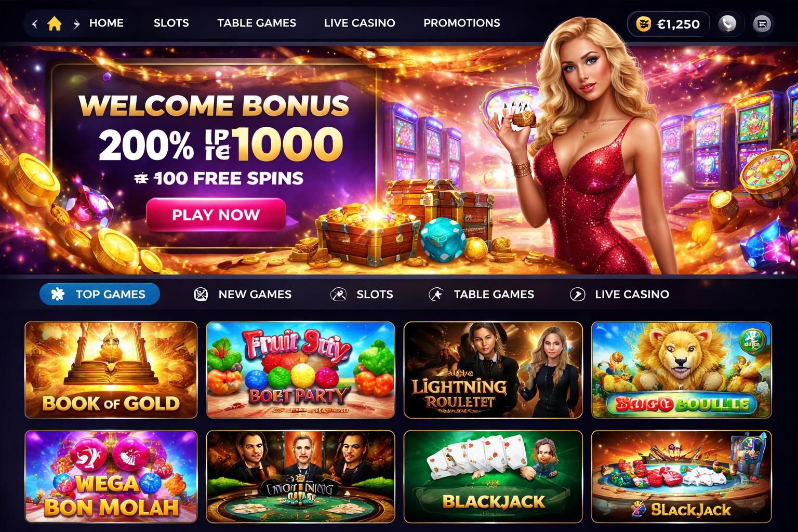Image resolution: width=798 pixels, height=532 pixels.
Task: Open the phone support icon
Action: click(728, 23)
